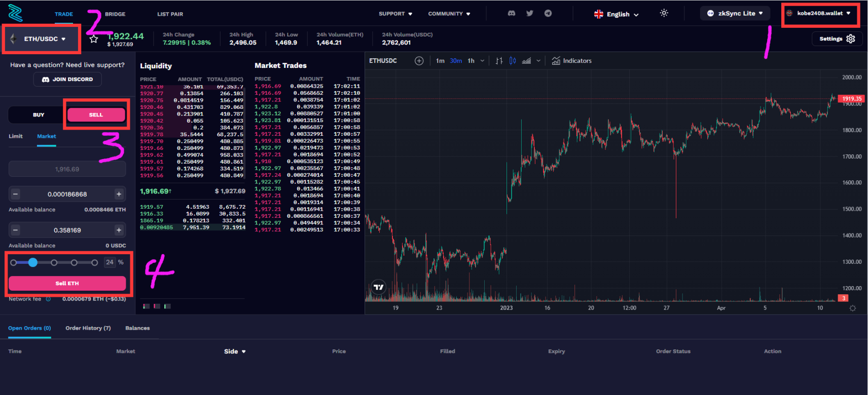This screenshot has height=395, width=868.
Task: Click the ETH amount field 0.000186868
Action: click(x=67, y=194)
